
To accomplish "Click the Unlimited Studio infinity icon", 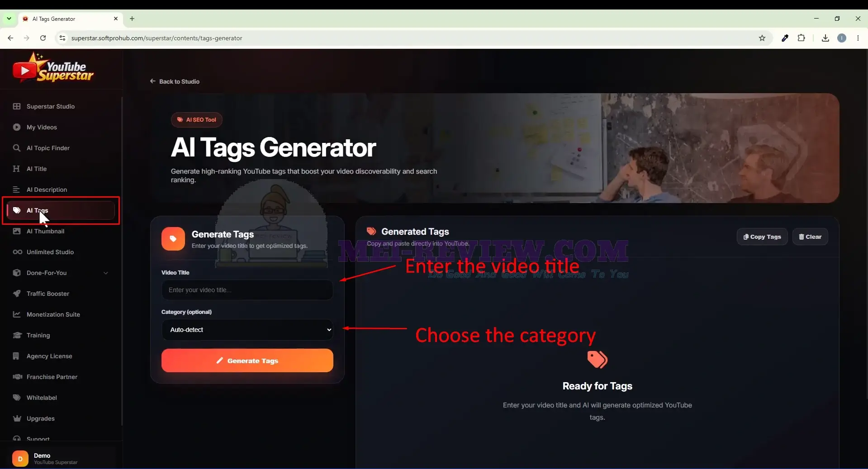I will pyautogui.click(x=17, y=252).
